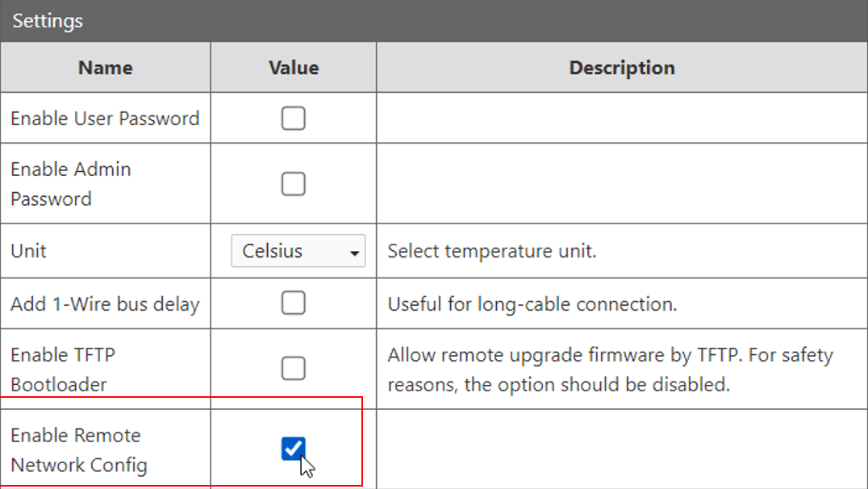Image resolution: width=868 pixels, height=489 pixels.
Task: Uncheck Enable Remote Network Config
Action: [x=293, y=448]
